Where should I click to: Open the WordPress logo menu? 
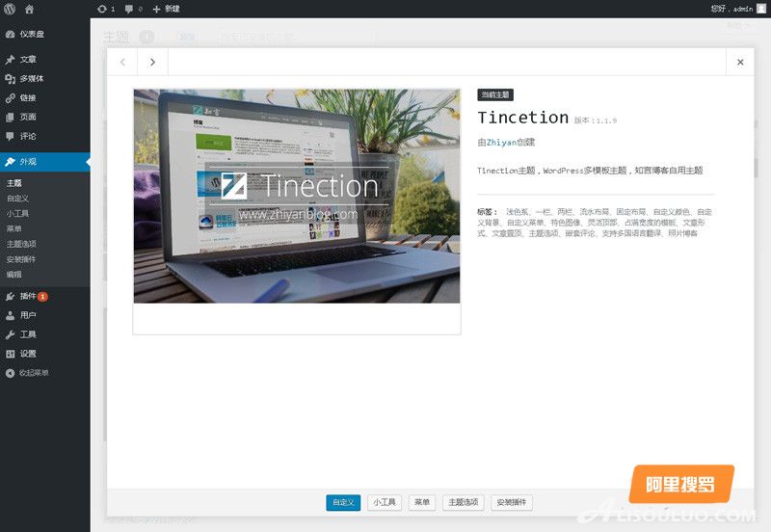tap(10, 9)
